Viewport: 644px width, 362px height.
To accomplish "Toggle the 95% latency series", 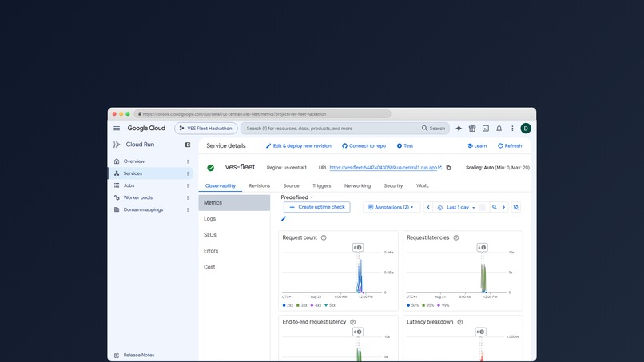I will (x=428, y=305).
